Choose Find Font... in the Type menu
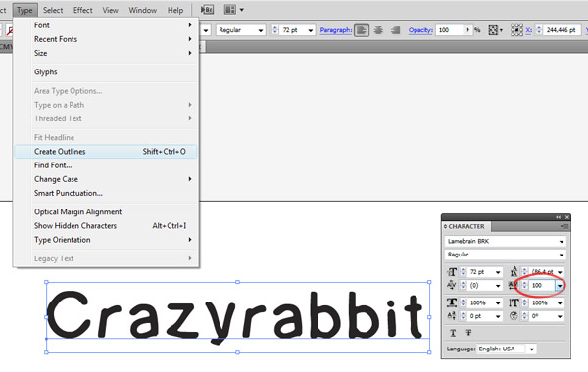The width and height of the screenshot is (588, 372). coord(106,165)
